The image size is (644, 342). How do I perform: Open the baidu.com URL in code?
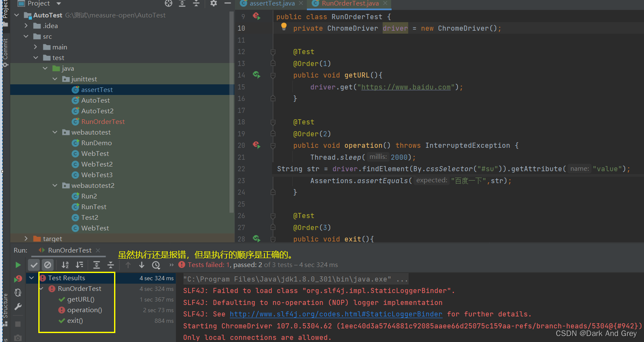click(x=406, y=87)
